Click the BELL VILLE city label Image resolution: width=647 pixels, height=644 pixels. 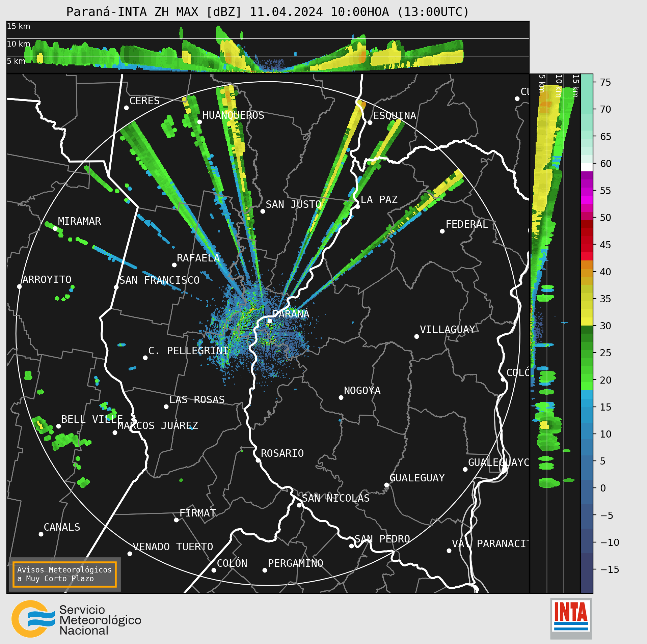click(x=92, y=419)
